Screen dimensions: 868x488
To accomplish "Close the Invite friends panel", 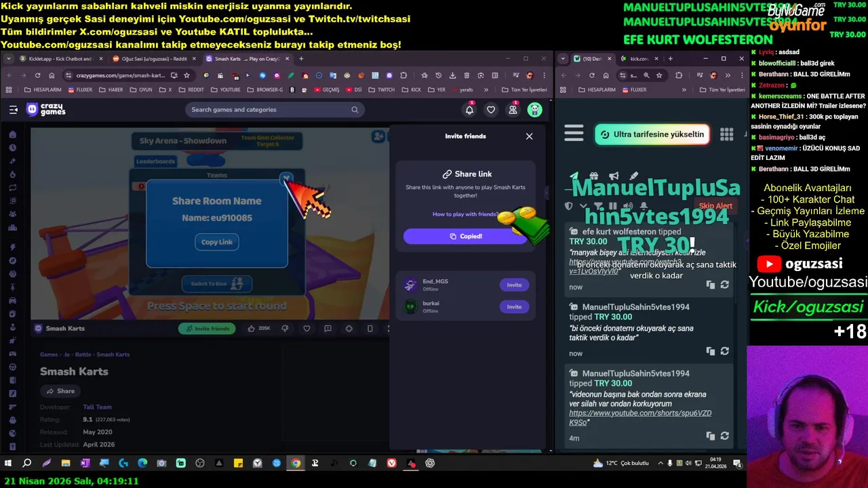I will tap(529, 136).
